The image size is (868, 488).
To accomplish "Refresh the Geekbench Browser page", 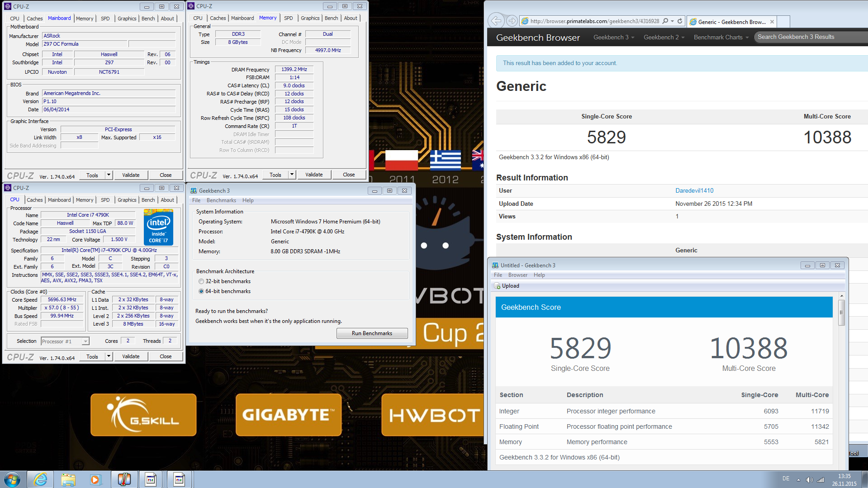I will 680,21.
